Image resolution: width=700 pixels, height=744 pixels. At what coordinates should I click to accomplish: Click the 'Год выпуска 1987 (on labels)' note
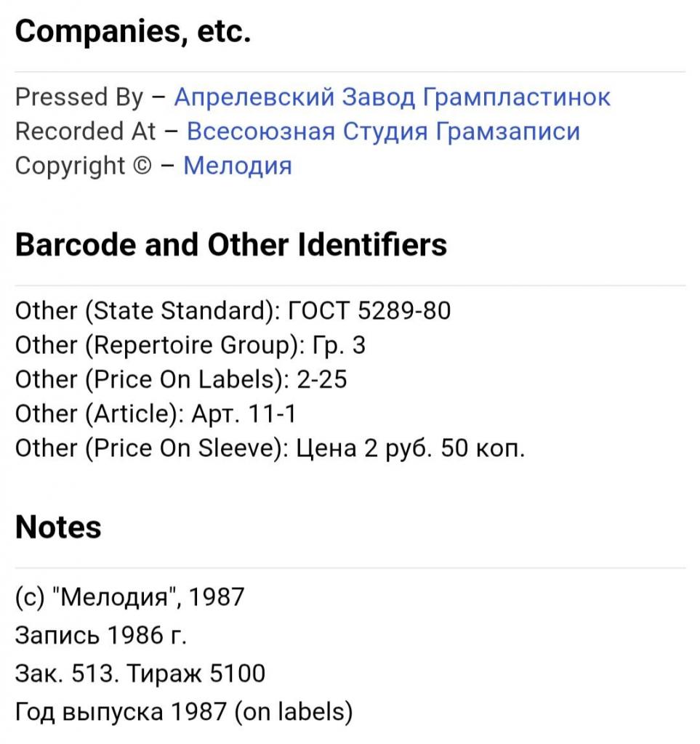(x=183, y=712)
